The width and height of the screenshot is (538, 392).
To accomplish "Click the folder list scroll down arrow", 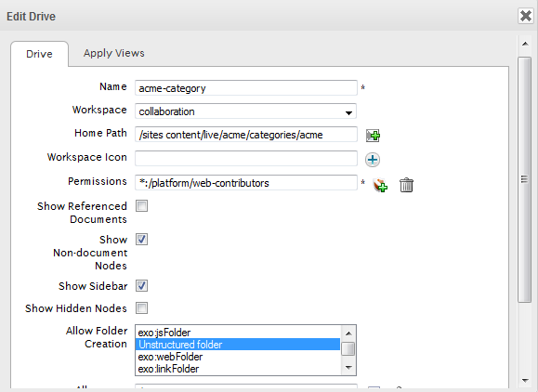I will 348,368.
